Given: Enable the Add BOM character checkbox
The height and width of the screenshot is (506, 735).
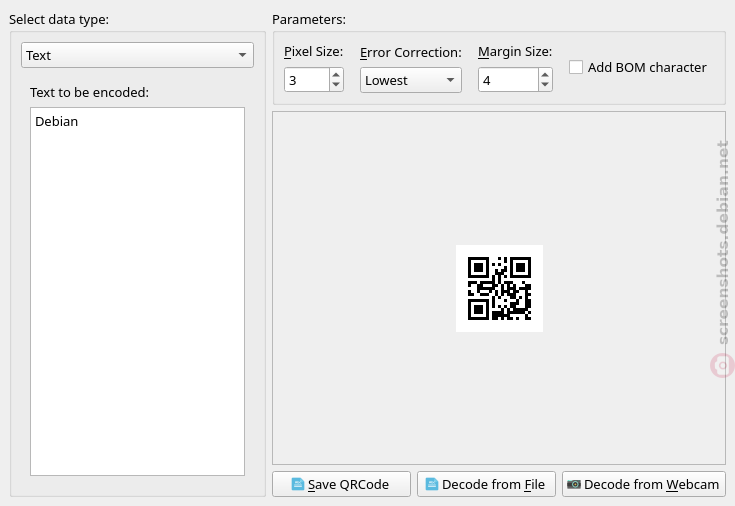Looking at the screenshot, I should 576,67.
